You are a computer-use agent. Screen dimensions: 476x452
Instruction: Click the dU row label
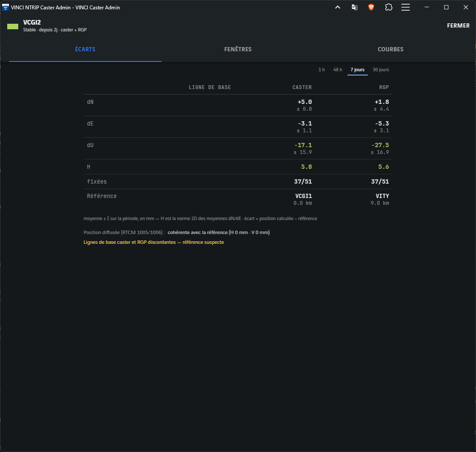(x=90, y=145)
